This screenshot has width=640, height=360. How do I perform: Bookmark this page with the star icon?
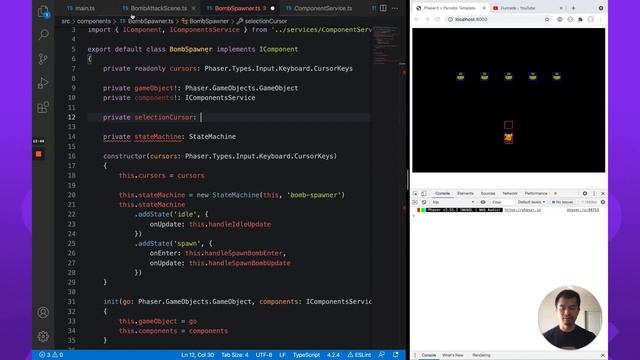pyautogui.click(x=547, y=19)
